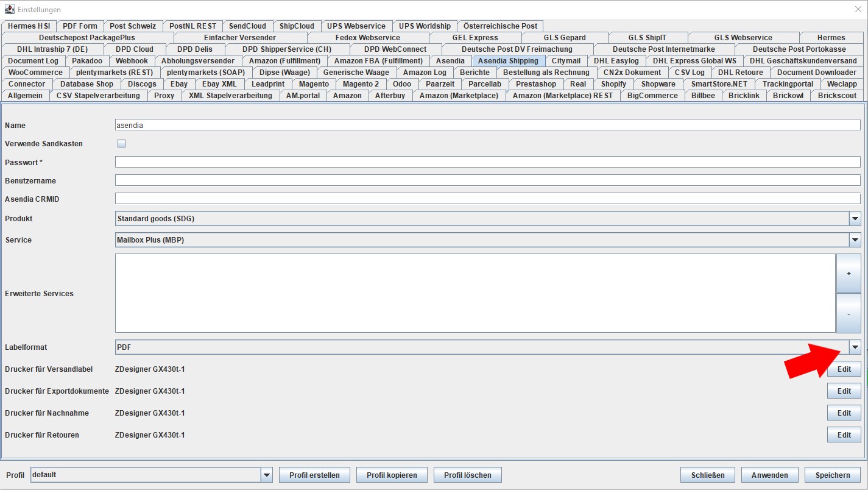Open the Webhook tab
The height and width of the screenshot is (490, 868).
click(x=132, y=61)
